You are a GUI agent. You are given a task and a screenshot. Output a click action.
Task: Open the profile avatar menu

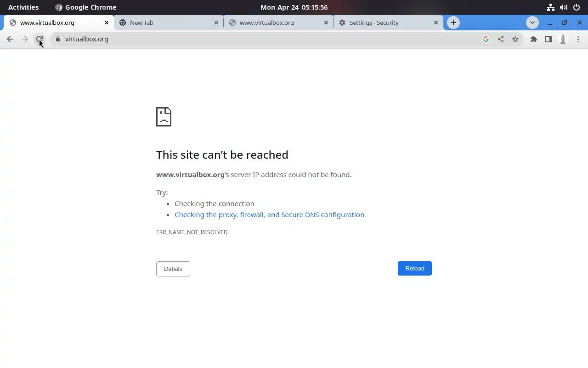coord(563,39)
